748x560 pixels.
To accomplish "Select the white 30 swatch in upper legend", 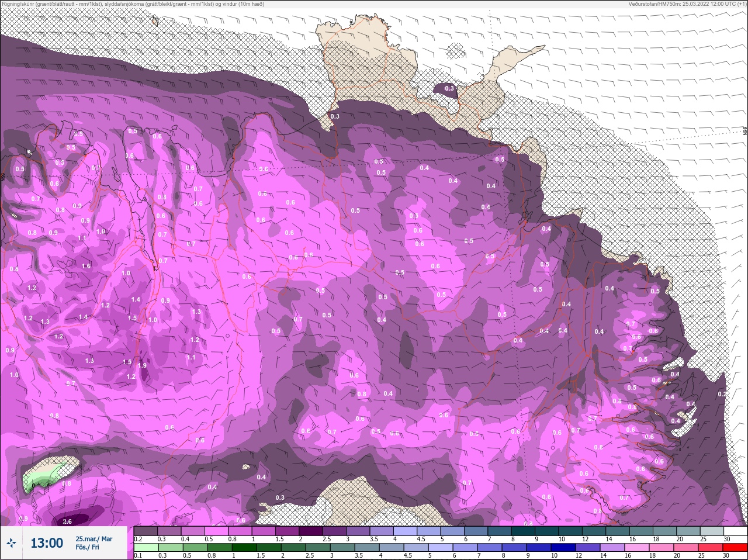I will tap(735, 531).
